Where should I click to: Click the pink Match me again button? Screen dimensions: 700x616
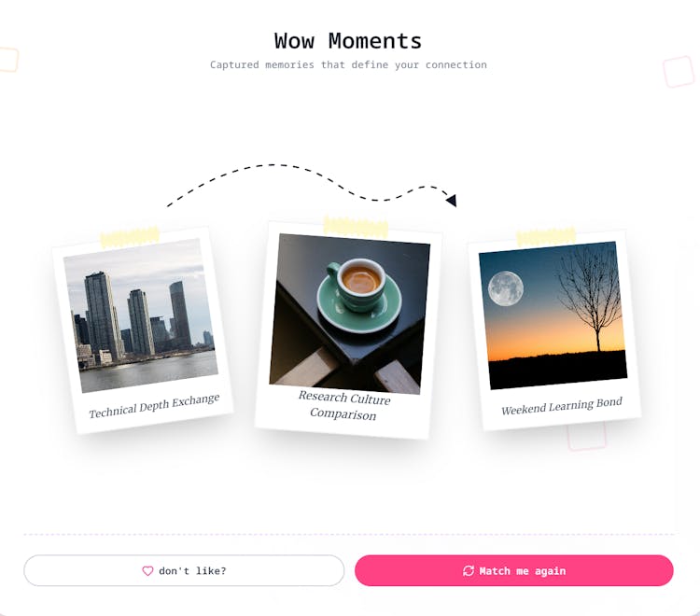click(x=514, y=570)
